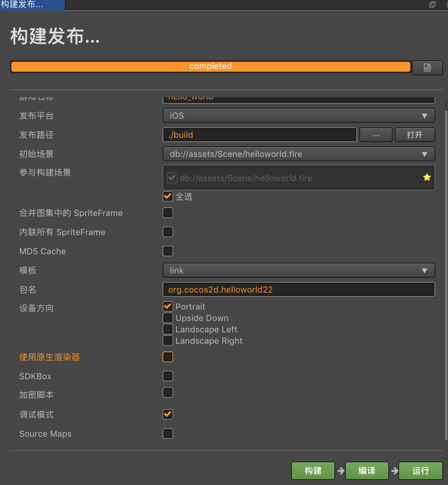The image size is (448, 485).
Task: Click the 包名 package name input field
Action: click(x=299, y=290)
